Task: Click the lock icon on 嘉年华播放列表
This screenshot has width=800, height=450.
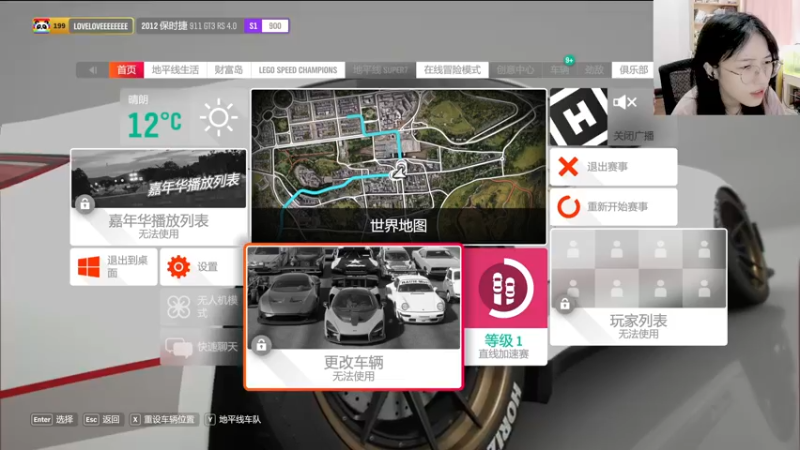Action: [x=85, y=204]
